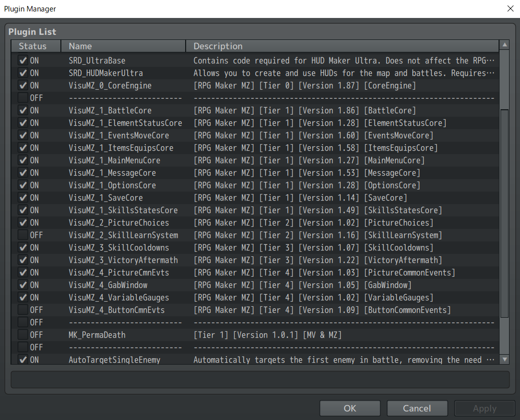
Task: Click the empty help text box
Action: [x=260, y=379]
